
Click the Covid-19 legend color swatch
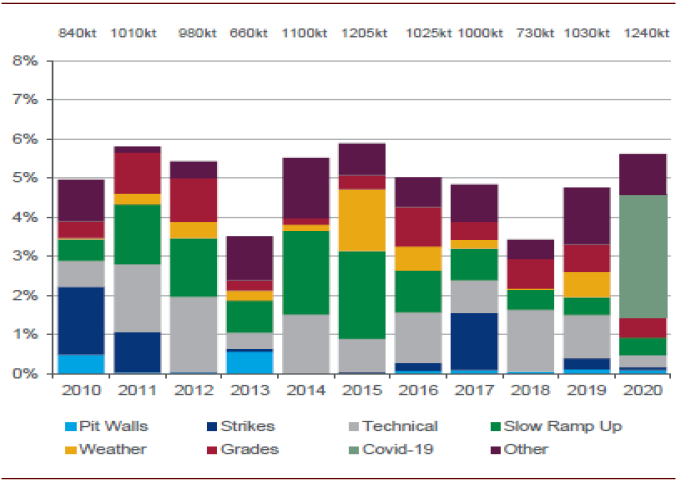354,450
